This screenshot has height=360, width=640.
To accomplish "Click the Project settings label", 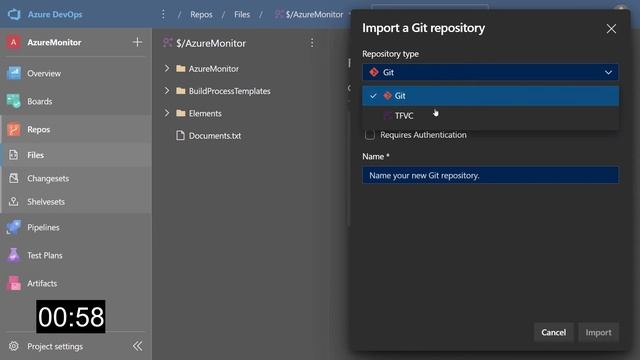I will (55, 346).
